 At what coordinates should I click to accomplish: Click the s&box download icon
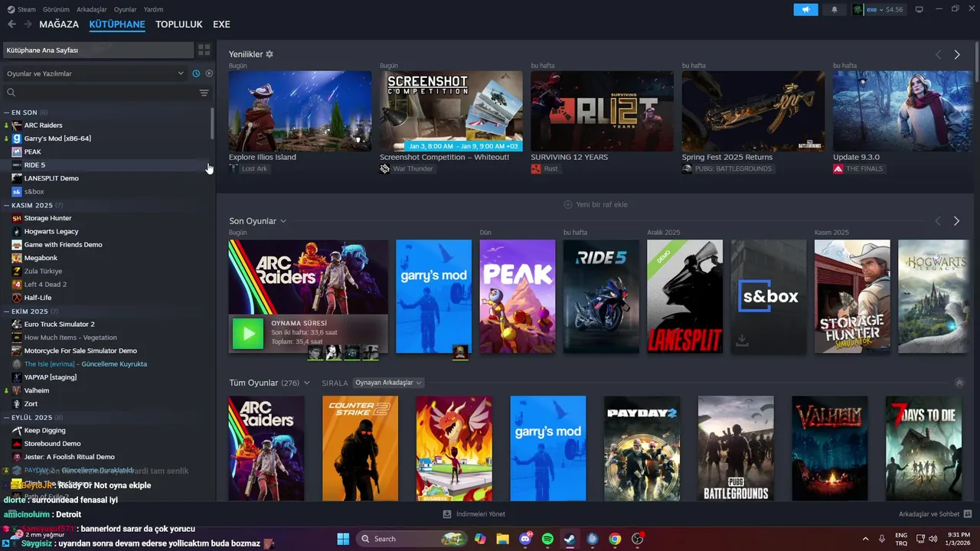click(x=742, y=341)
